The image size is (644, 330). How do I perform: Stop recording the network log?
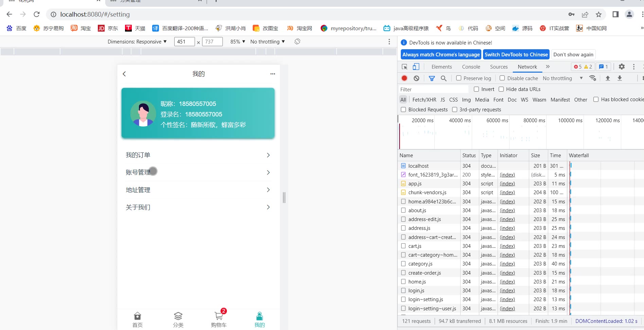click(404, 78)
